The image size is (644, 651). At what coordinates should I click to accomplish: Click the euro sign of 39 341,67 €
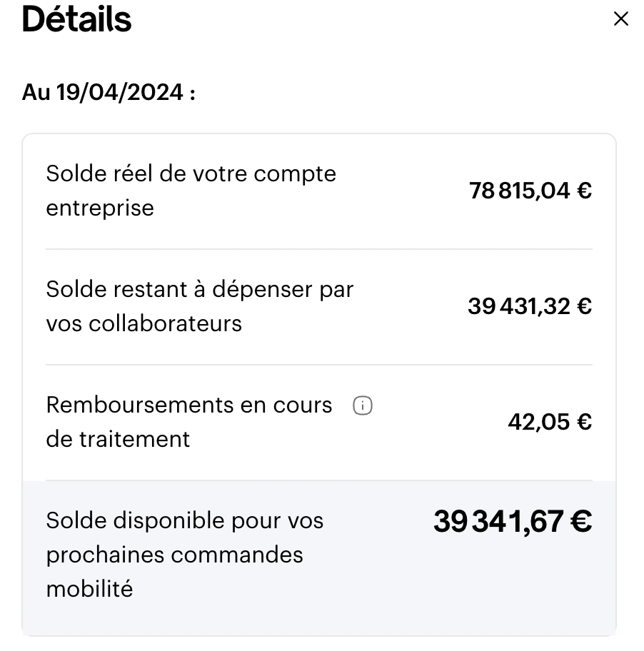[x=581, y=522]
